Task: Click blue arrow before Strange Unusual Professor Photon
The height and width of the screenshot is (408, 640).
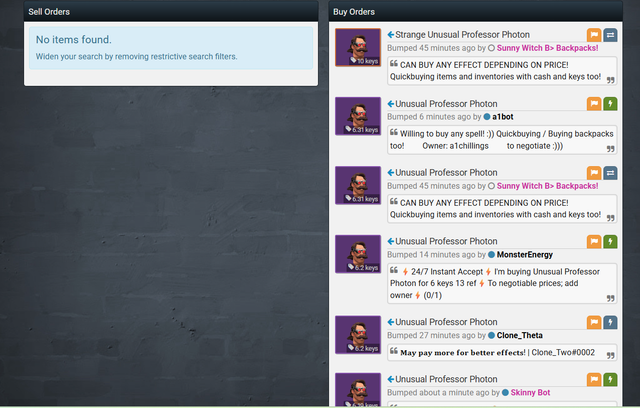Action: point(391,35)
